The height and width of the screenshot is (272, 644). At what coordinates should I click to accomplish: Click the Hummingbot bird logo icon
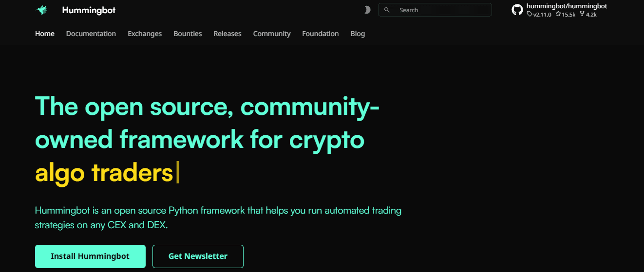(x=41, y=10)
